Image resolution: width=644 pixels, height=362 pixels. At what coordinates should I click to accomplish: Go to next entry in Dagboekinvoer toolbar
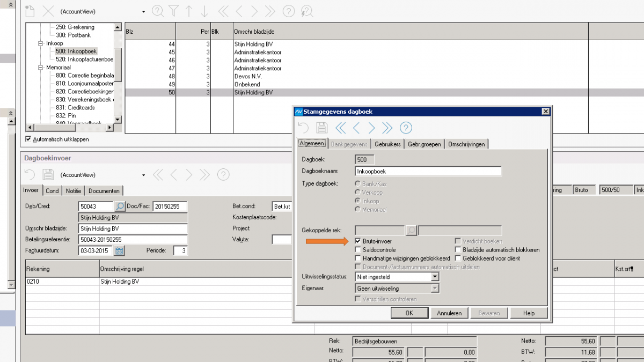tap(189, 174)
